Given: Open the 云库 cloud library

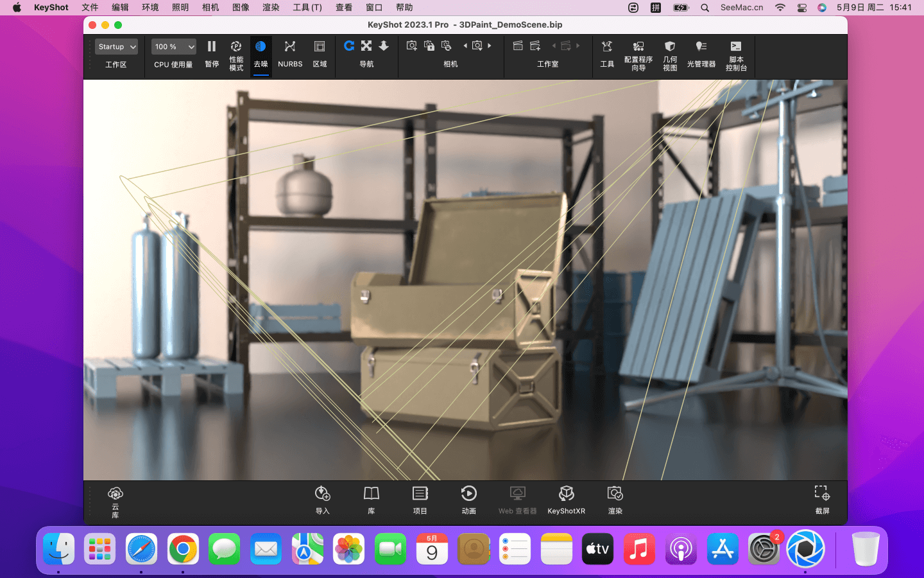Looking at the screenshot, I should [x=116, y=500].
